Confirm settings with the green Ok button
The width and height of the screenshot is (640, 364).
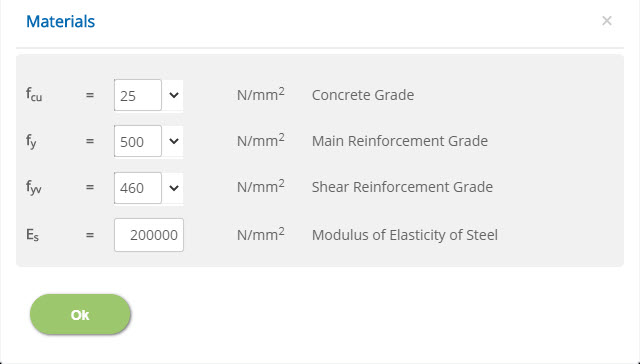[80, 314]
